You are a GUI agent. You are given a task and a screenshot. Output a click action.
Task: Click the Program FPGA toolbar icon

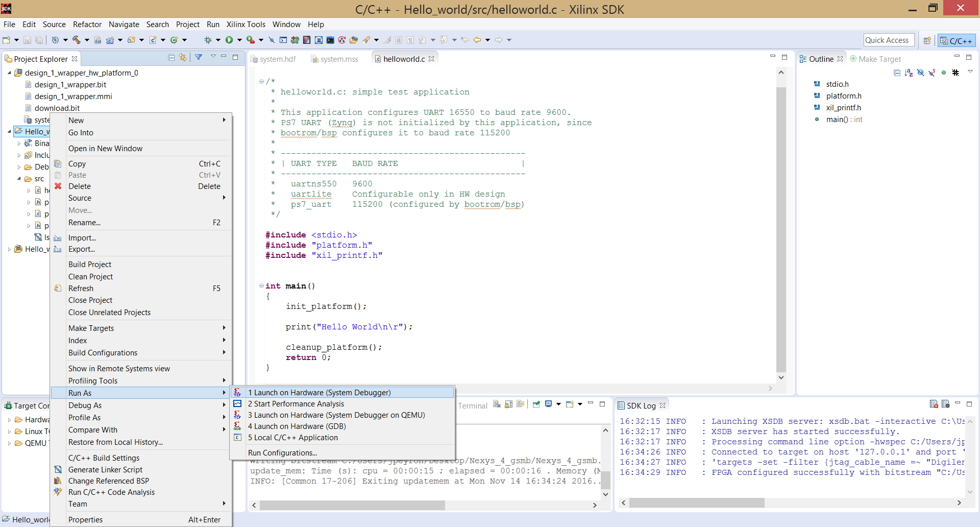click(295, 40)
